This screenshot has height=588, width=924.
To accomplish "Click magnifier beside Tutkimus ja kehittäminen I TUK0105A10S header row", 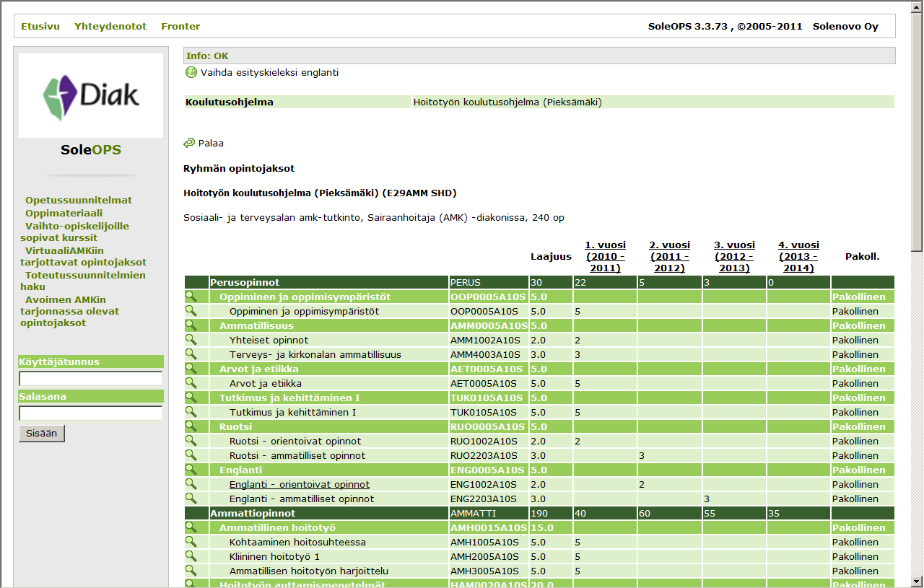I will tap(191, 398).
